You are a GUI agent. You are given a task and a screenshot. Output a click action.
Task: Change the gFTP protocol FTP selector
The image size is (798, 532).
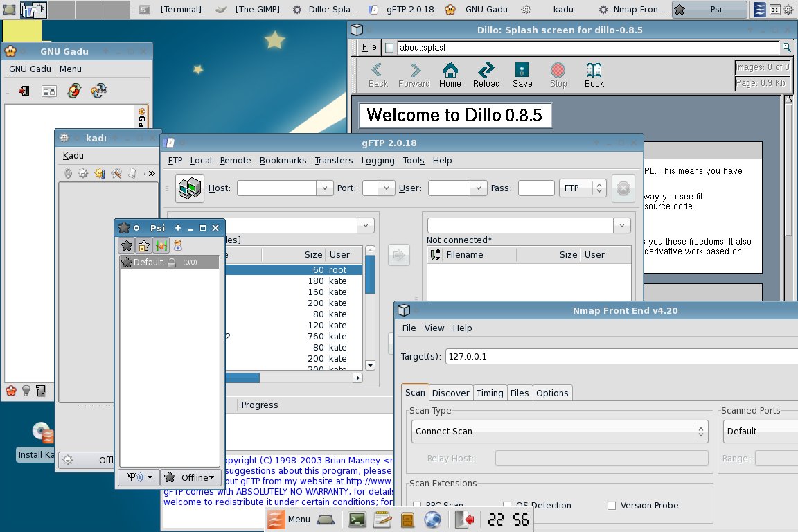coord(583,188)
